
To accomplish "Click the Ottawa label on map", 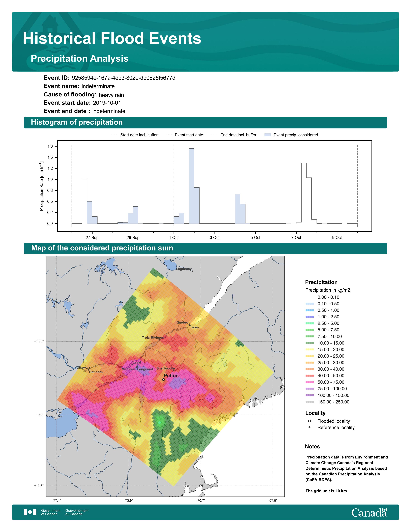I will pyautogui.click(x=82, y=368).
